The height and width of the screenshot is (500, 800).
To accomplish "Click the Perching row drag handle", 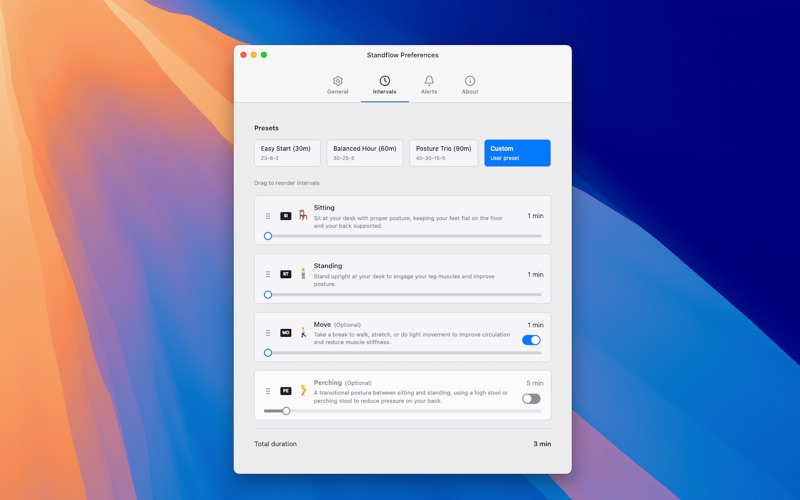I will 268,391.
